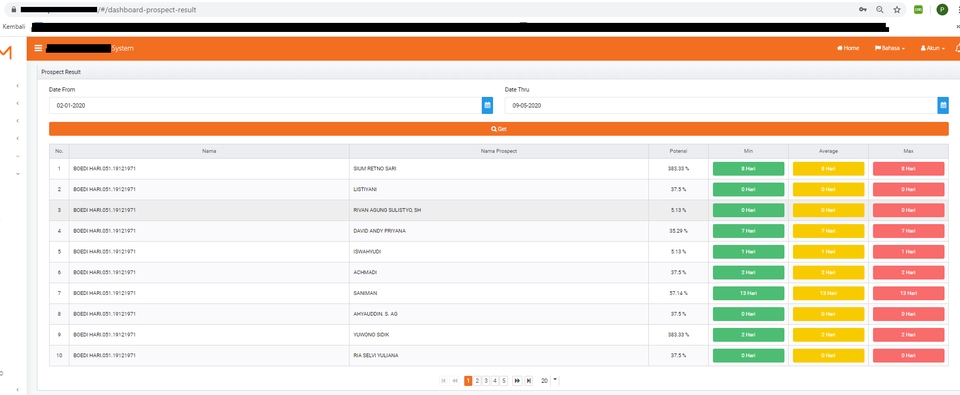The width and height of the screenshot is (960, 395).
Task: Click the orange M logo
Action: point(6,53)
